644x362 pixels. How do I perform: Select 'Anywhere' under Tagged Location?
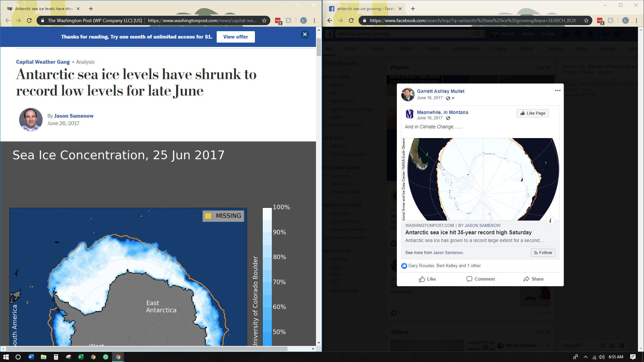339,214
